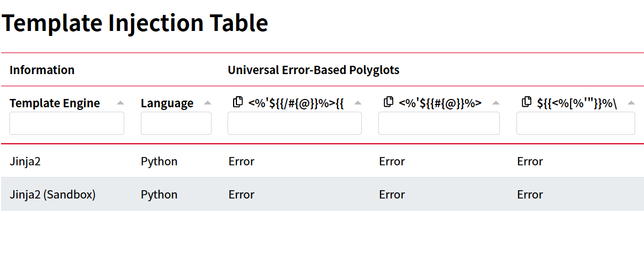Focus the Template Engine filter box
Screen dimensions: 644x256
tap(66, 123)
